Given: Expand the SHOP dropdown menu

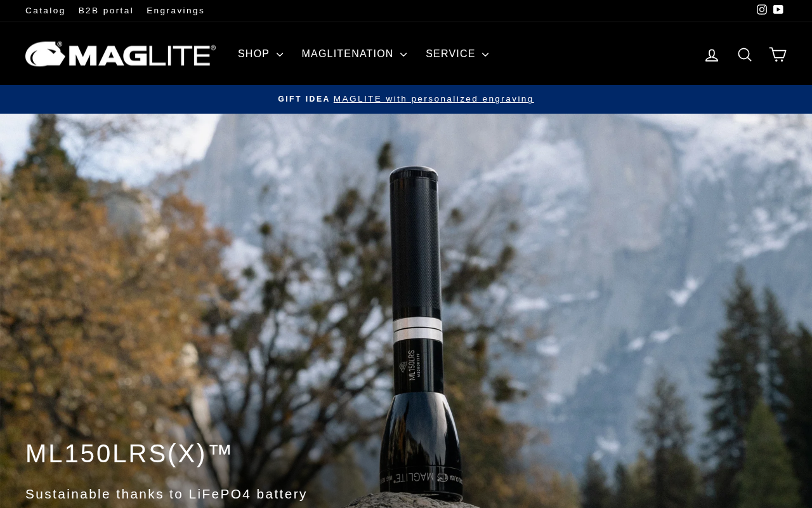Looking at the screenshot, I should (x=261, y=54).
